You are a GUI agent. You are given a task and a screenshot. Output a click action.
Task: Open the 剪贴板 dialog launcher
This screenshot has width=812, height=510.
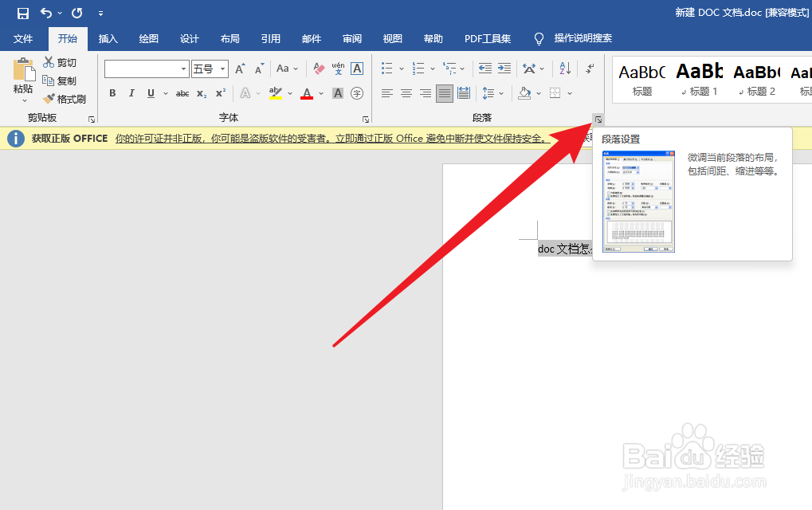92,120
